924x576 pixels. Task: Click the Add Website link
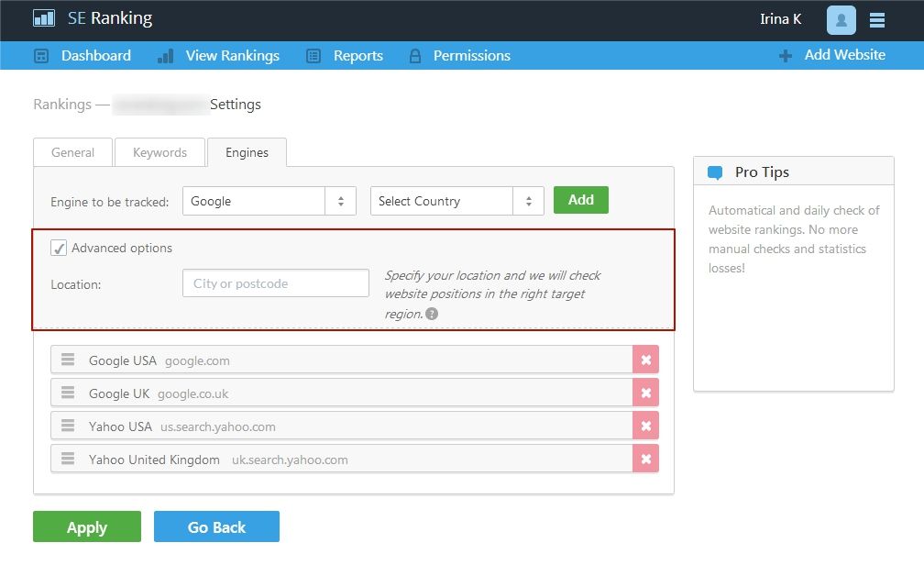[x=845, y=55]
